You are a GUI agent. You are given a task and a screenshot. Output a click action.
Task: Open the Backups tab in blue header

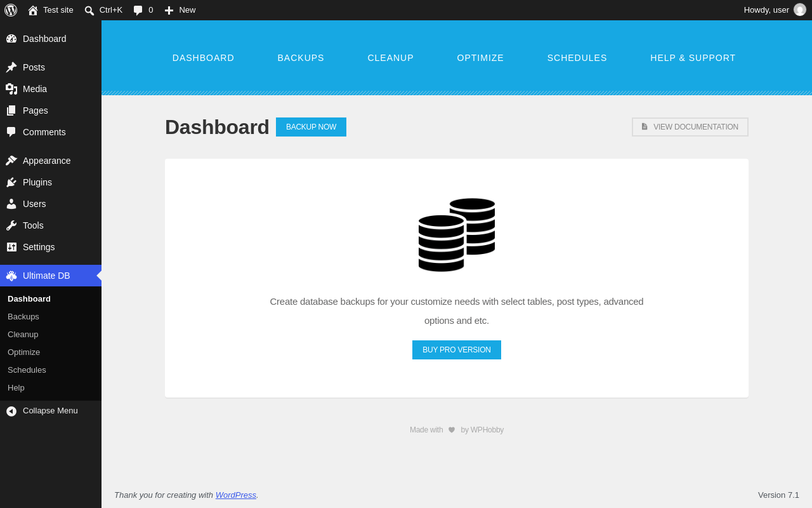point(301,58)
